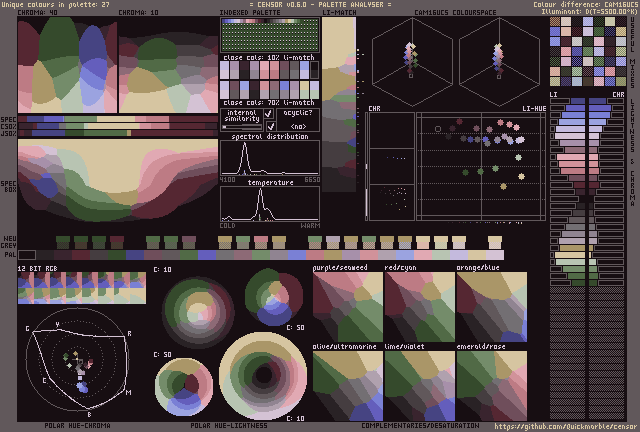The image size is (640, 432).
Task: Click the large polar hue-lightness wheel
Action: point(263,376)
